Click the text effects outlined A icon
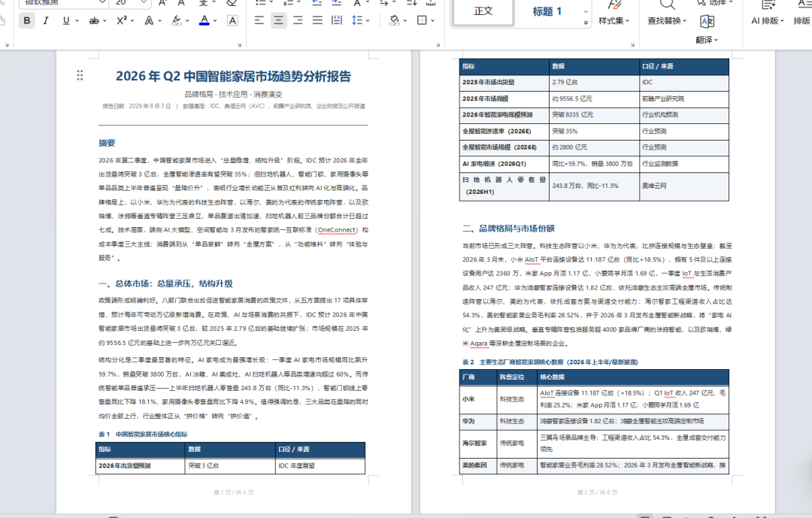The height and width of the screenshot is (518, 812). point(149,21)
